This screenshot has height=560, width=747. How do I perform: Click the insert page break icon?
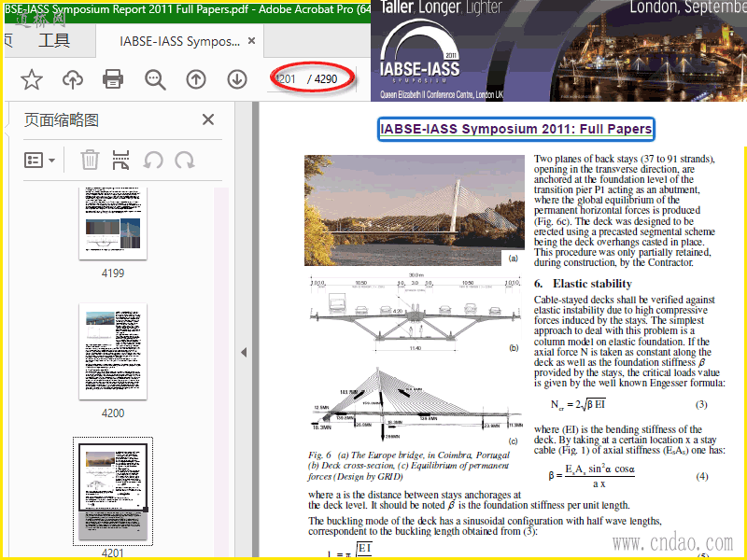121,160
